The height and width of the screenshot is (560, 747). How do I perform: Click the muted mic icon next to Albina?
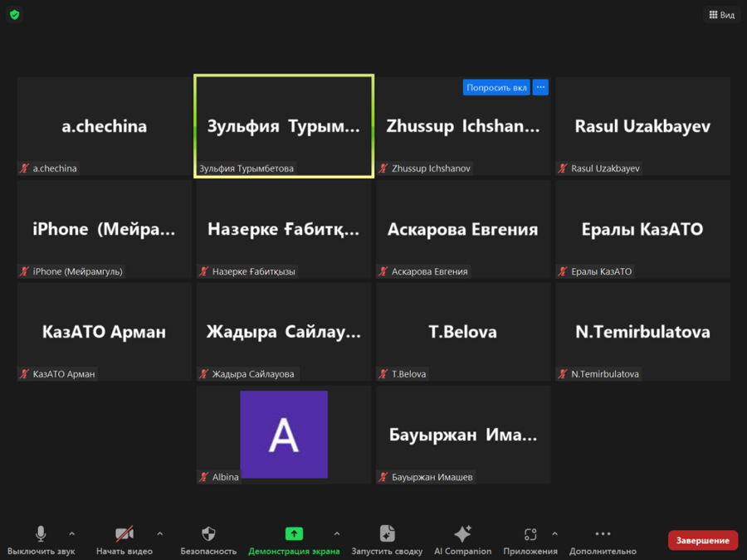click(204, 477)
